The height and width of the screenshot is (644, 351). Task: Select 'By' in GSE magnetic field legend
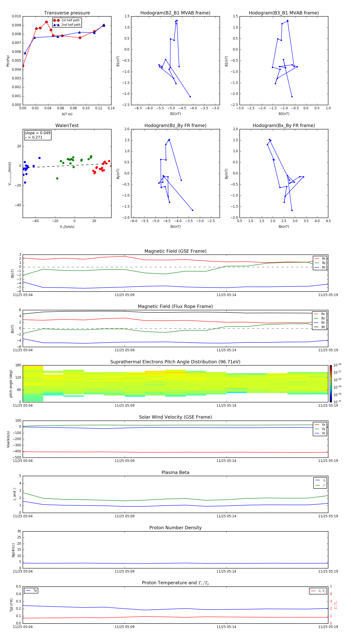(x=320, y=263)
